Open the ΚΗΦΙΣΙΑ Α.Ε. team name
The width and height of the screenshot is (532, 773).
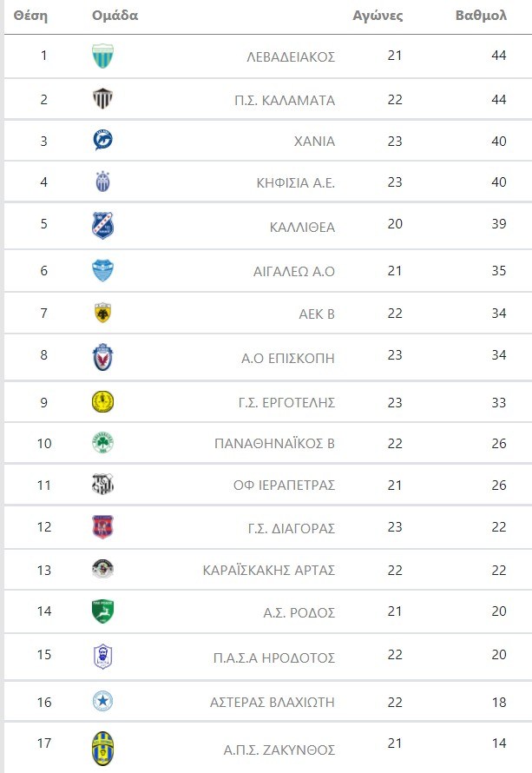(297, 182)
